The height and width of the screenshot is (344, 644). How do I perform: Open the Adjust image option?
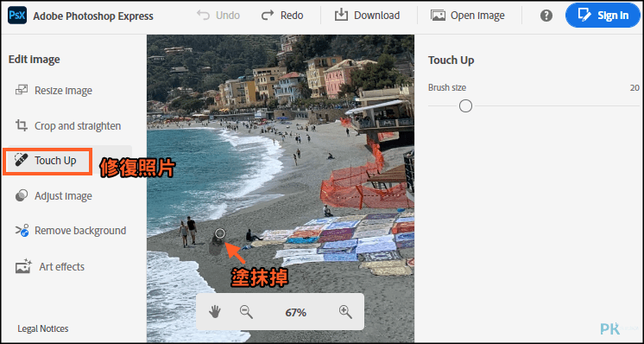54,196
